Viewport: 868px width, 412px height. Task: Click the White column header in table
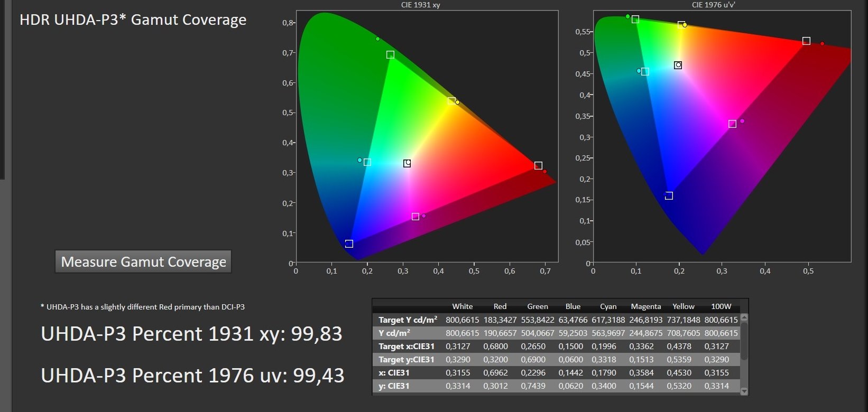(462, 306)
